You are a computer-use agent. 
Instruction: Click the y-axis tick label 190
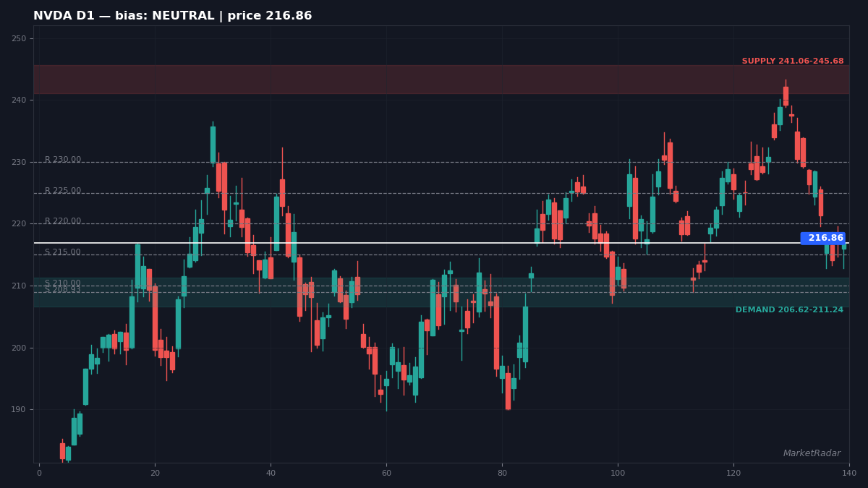(x=20, y=410)
